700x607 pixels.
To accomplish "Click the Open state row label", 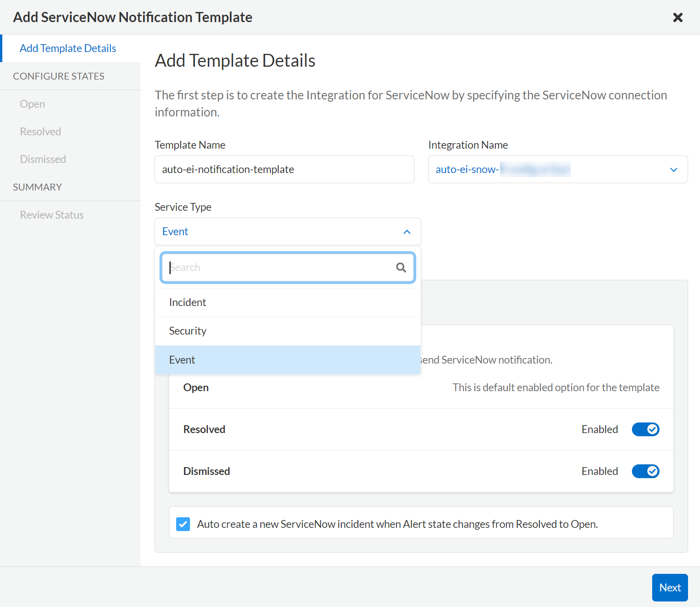I will point(196,387).
